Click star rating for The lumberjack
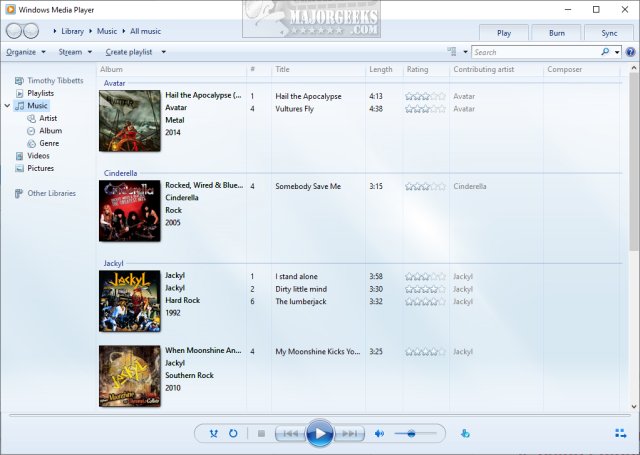 [x=425, y=302]
